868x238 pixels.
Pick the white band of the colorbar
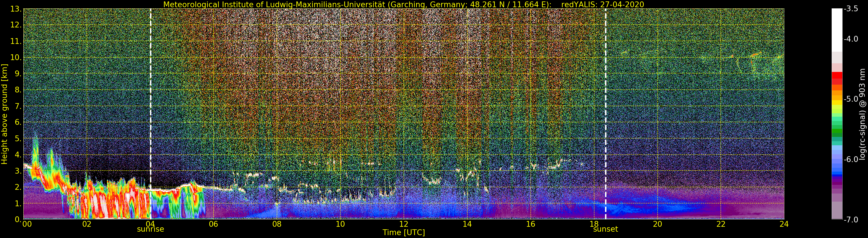tap(837, 30)
